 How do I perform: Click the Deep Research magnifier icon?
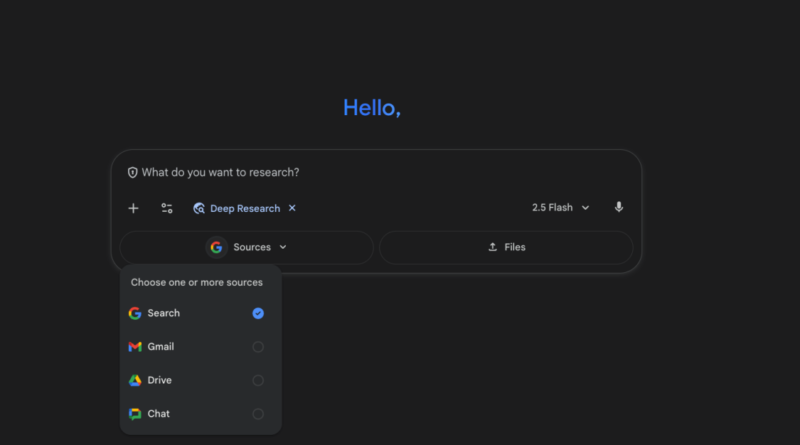tap(199, 208)
